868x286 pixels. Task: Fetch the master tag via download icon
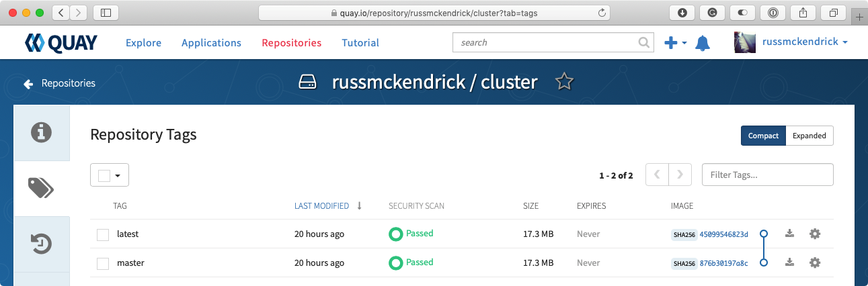(790, 263)
